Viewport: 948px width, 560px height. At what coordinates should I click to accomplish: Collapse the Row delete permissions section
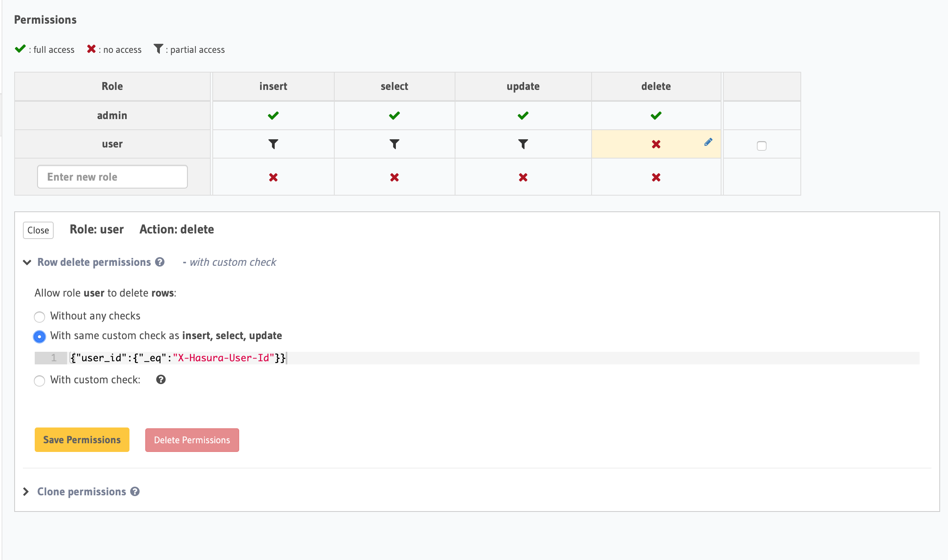(27, 262)
